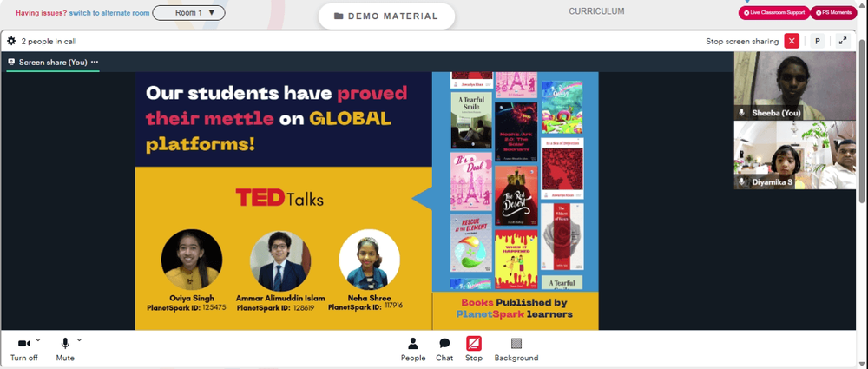Stop screen sharing with red X button
Viewport: 868px width, 369px height.
(x=792, y=41)
